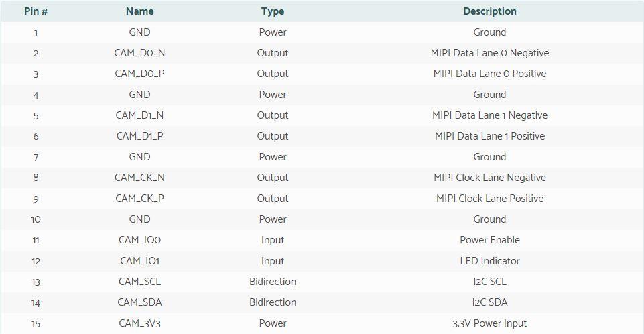Screen dimensions: 644x334
Task: Click the Description column header
Action: (x=490, y=11)
